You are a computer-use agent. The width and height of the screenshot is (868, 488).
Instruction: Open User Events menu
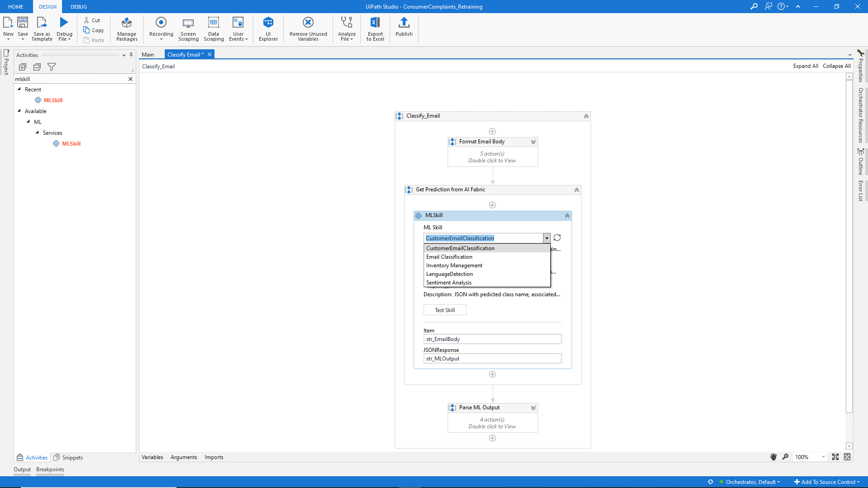tap(238, 29)
